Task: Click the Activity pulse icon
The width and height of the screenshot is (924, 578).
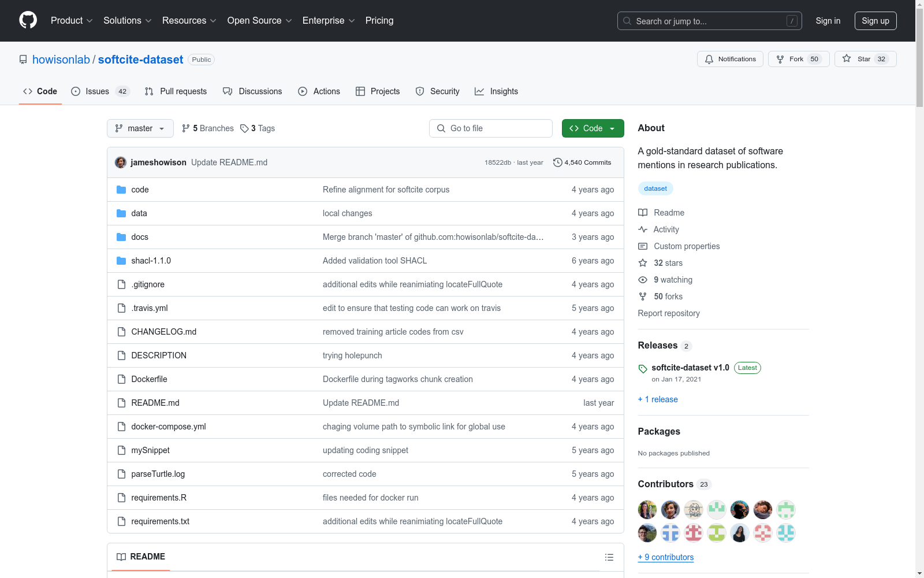Action: tap(643, 229)
